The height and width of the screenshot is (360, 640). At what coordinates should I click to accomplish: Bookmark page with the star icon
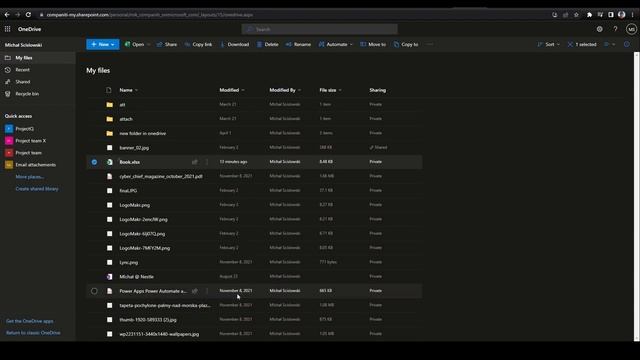[x=576, y=15]
